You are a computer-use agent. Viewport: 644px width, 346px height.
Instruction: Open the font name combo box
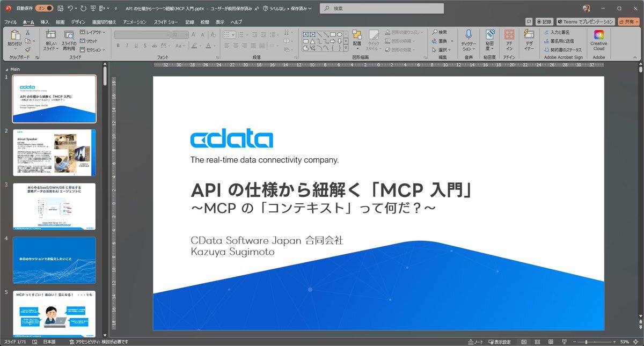pyautogui.click(x=141, y=34)
